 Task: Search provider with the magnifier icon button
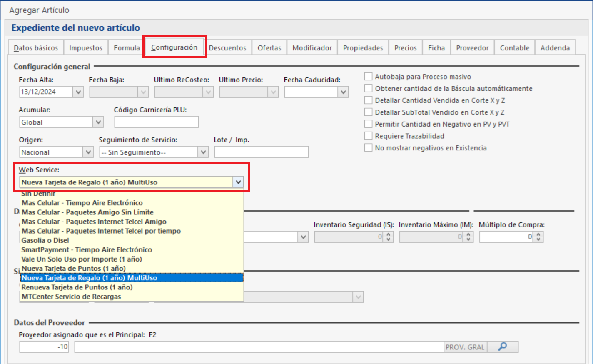point(503,347)
